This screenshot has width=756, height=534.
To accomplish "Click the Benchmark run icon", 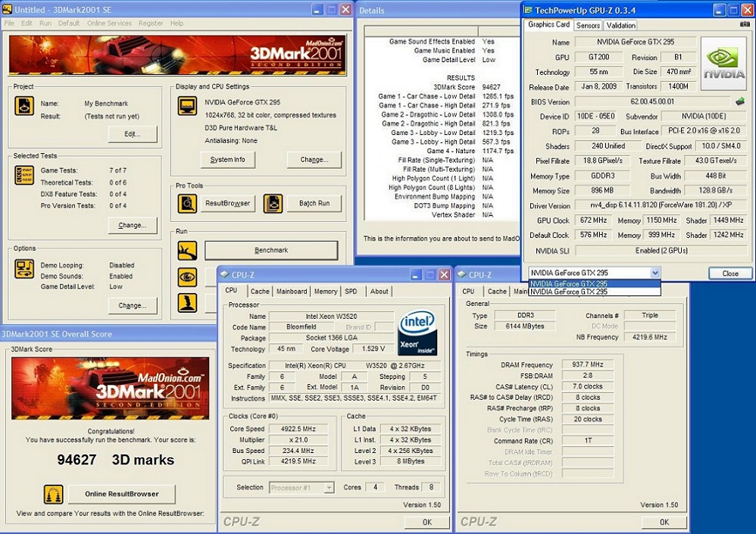I will (187, 251).
